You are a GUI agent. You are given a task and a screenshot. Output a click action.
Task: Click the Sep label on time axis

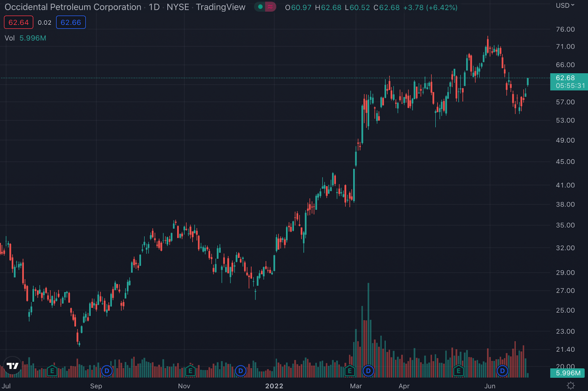(x=96, y=386)
